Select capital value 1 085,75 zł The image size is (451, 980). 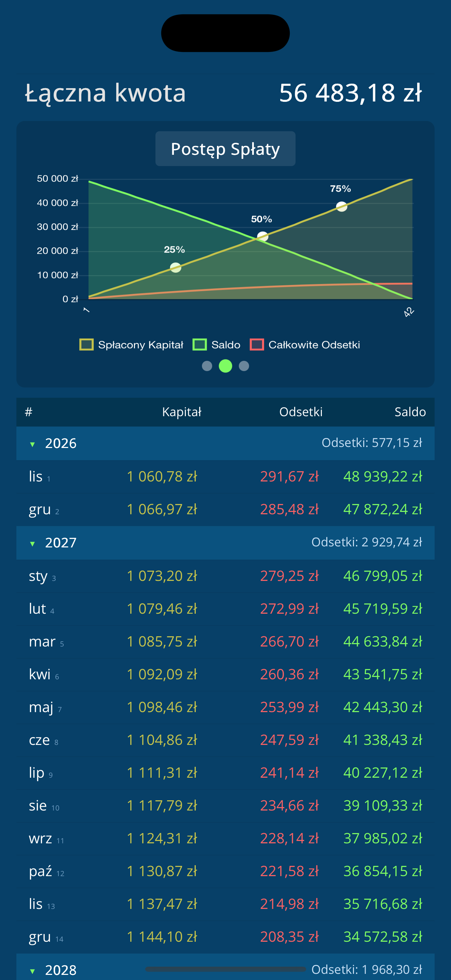click(x=162, y=642)
